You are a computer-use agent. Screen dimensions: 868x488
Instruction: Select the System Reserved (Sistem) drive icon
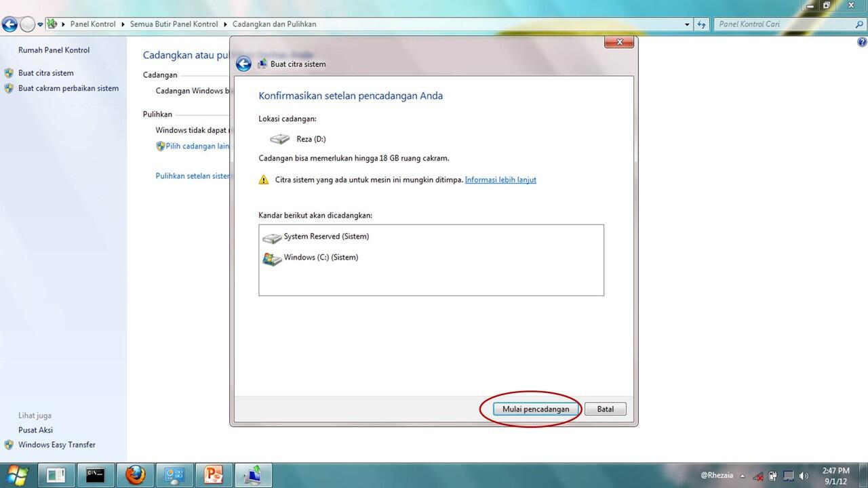click(272, 238)
